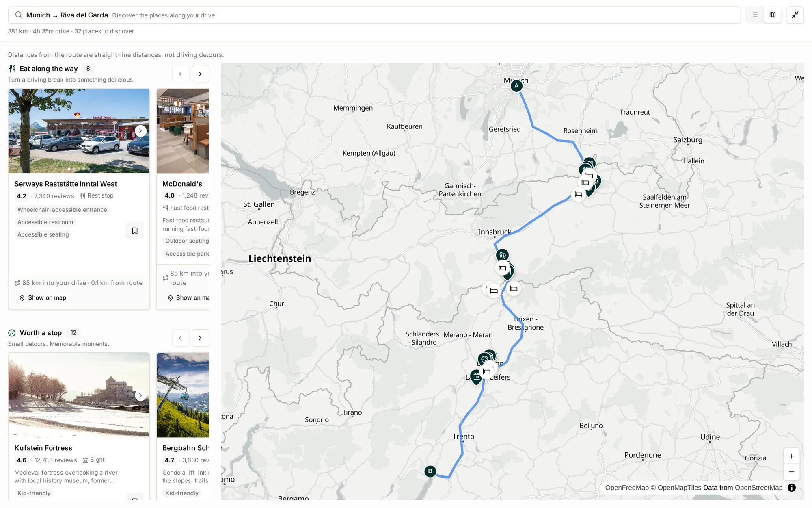Switch to list view
The height and width of the screenshot is (508, 812).
754,15
